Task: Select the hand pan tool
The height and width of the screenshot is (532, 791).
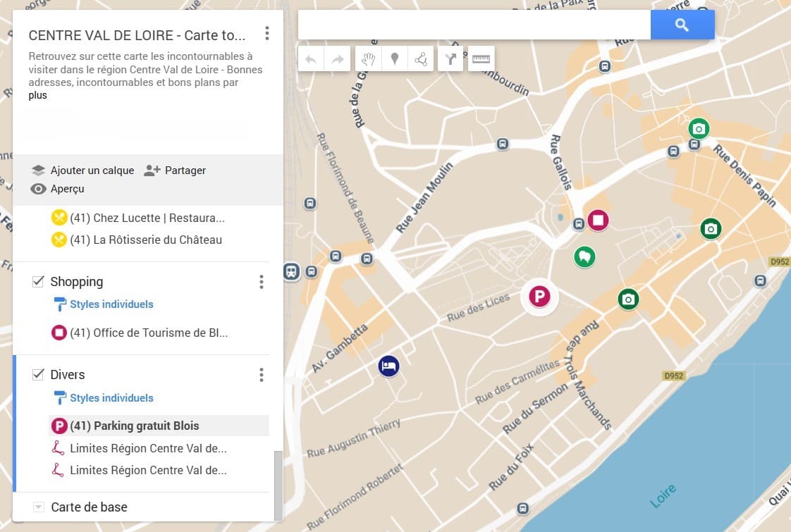Action: click(x=368, y=59)
